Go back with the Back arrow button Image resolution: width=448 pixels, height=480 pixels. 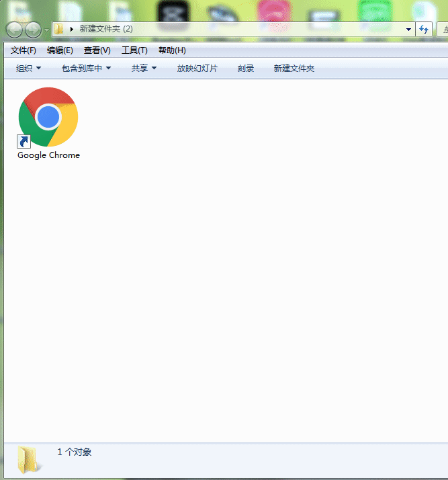point(14,30)
